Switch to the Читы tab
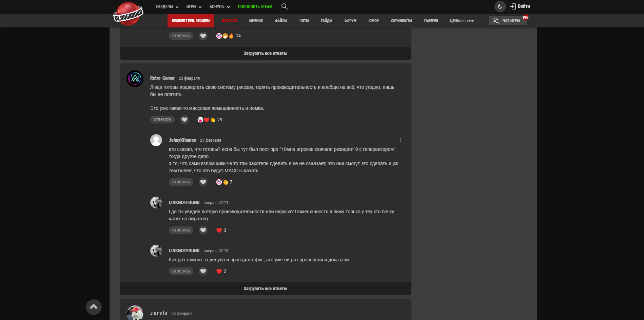This screenshot has height=320, width=644. (x=304, y=21)
